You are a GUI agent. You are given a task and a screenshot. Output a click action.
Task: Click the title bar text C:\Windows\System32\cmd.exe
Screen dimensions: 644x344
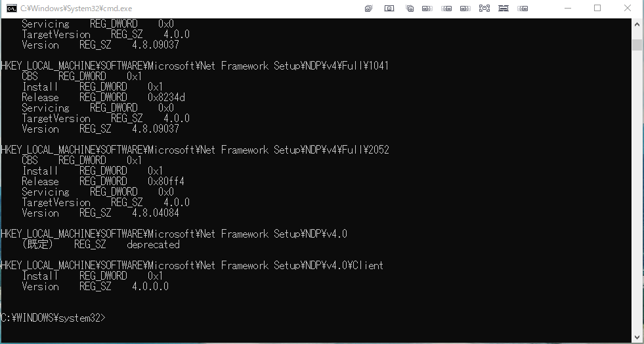tap(76, 9)
